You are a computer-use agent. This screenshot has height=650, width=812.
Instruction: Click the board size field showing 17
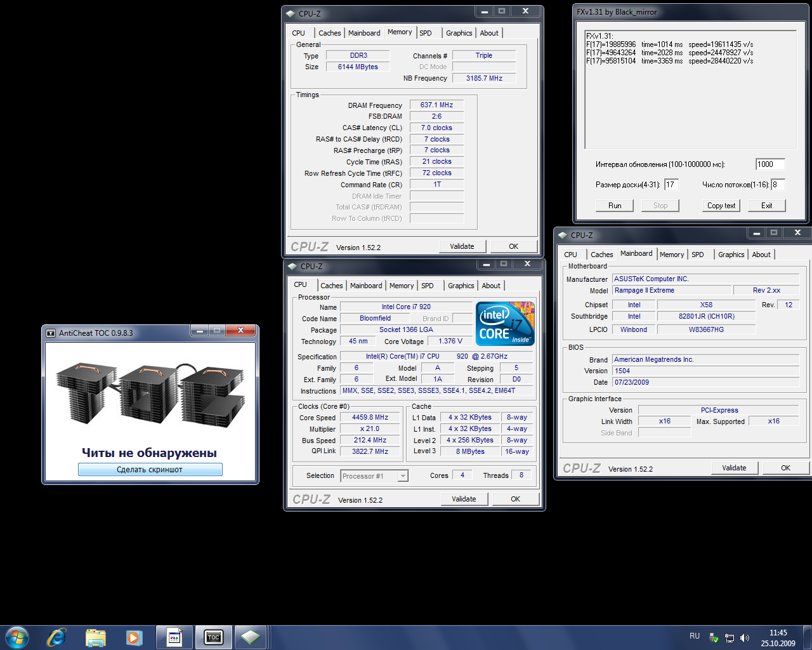coord(671,185)
